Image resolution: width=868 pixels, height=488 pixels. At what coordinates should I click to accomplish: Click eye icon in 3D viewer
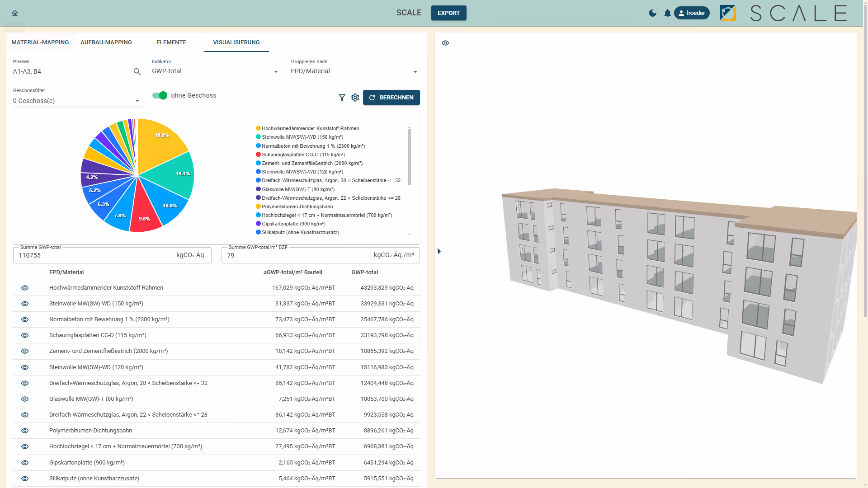tap(445, 43)
